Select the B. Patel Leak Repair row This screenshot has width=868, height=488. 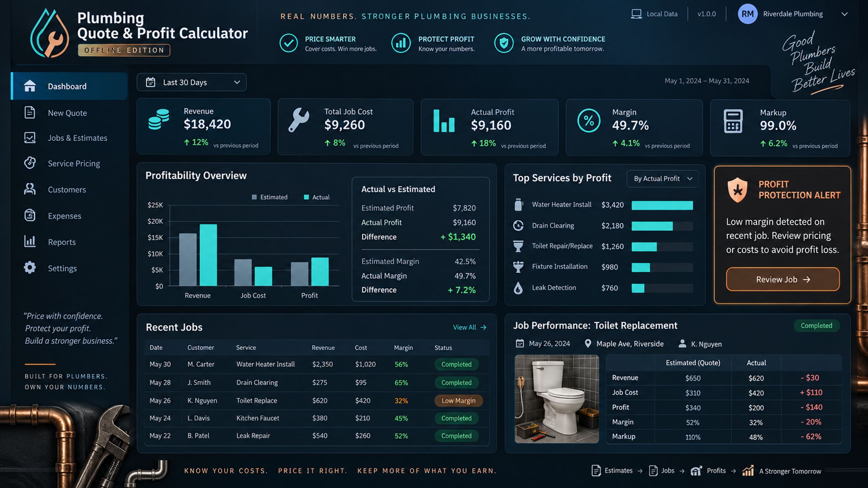pyautogui.click(x=317, y=436)
